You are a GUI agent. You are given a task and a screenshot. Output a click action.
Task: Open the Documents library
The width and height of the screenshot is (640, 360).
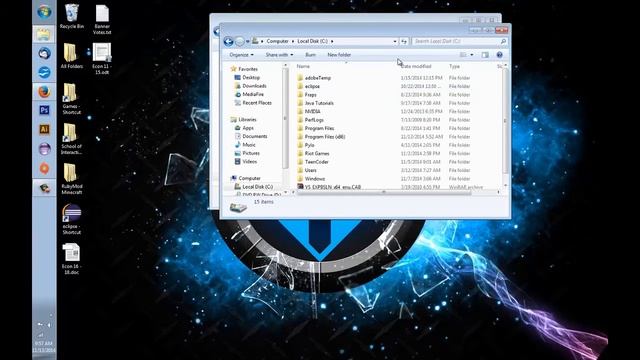click(x=254, y=136)
